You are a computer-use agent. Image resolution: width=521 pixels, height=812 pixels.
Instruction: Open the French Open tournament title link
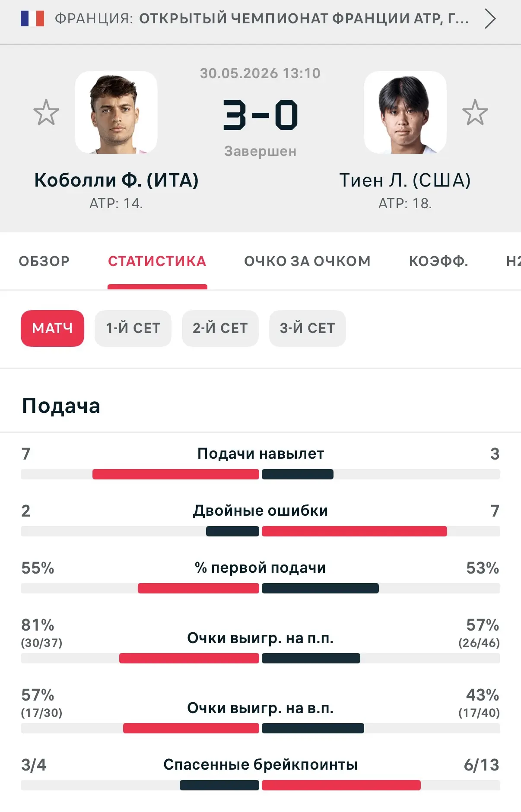[x=304, y=19]
